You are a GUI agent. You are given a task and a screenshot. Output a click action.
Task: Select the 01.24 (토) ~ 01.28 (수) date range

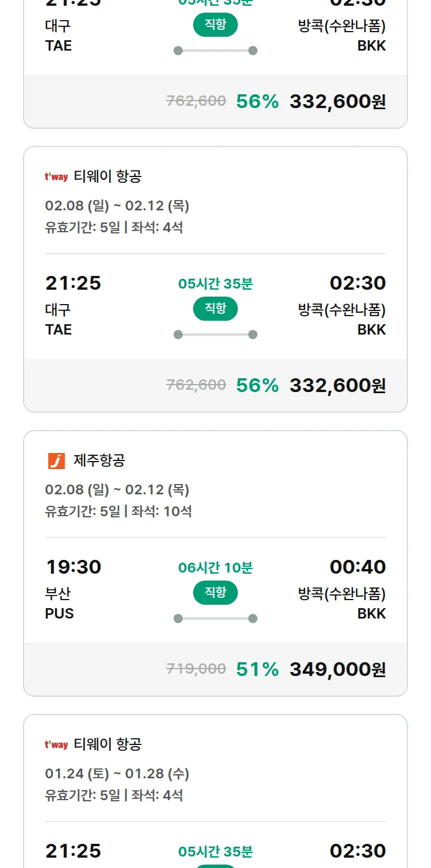[117, 774]
